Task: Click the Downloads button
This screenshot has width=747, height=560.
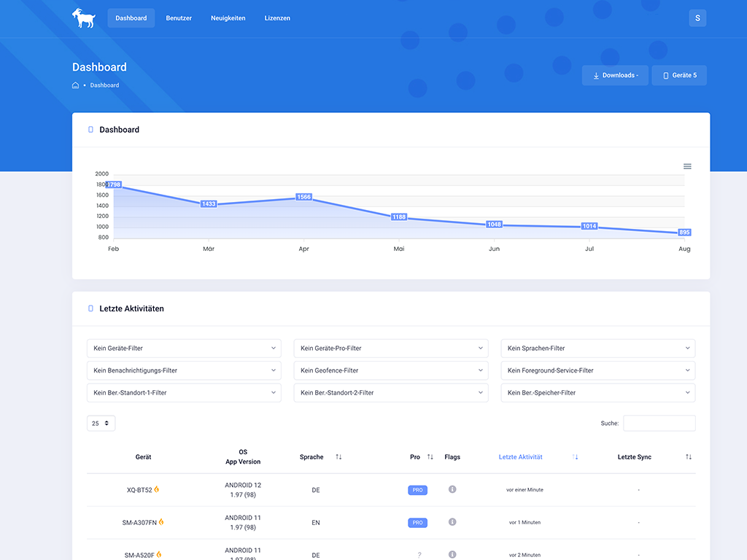Action: (615, 75)
